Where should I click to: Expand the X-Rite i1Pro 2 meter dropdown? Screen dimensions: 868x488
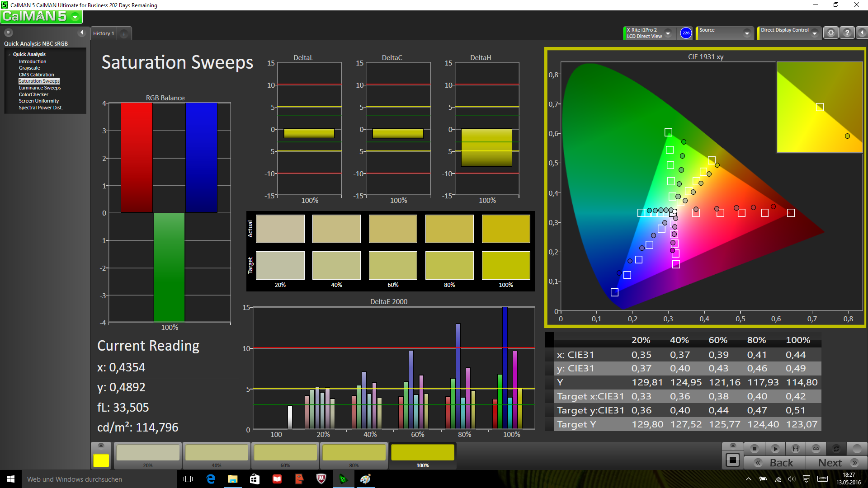(668, 33)
